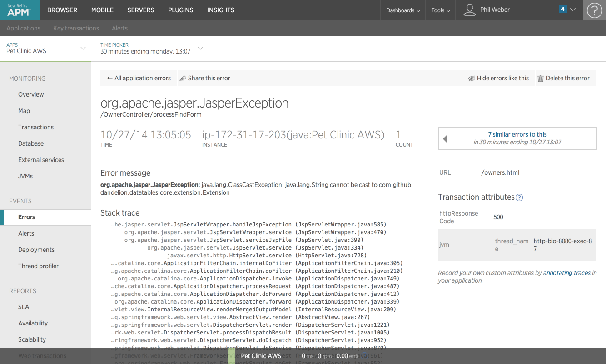Open the notifications badge showing 4
The width and height of the screenshot is (606, 364).
click(x=563, y=9)
